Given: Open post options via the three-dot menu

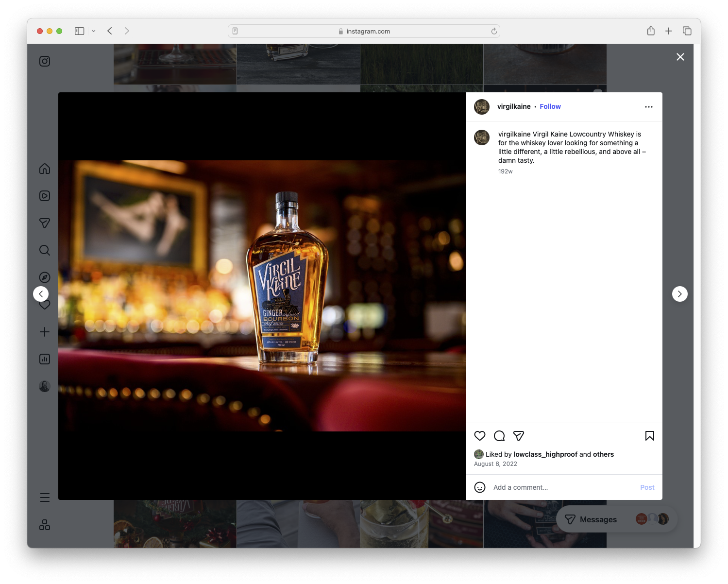Looking at the screenshot, I should coord(649,106).
